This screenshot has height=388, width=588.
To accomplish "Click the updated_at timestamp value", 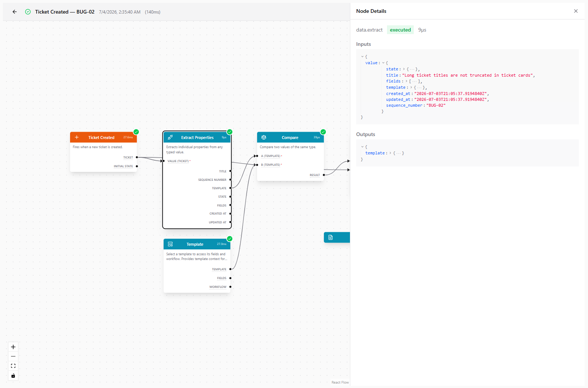I will coord(450,100).
